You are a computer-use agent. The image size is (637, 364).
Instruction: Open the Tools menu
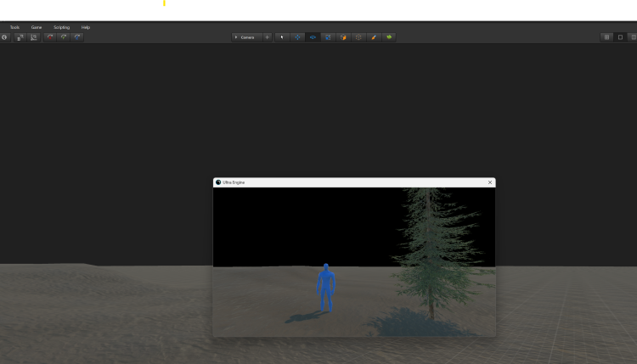point(14,27)
